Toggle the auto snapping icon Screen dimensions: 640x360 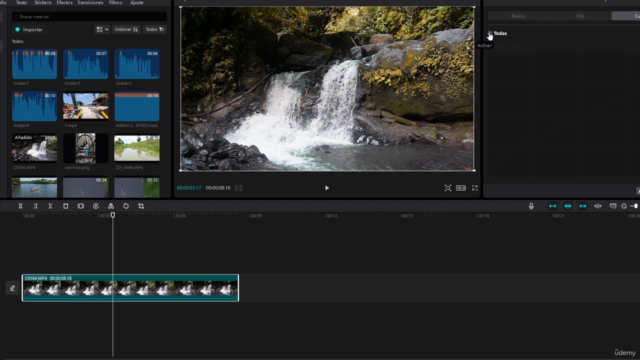click(x=568, y=206)
